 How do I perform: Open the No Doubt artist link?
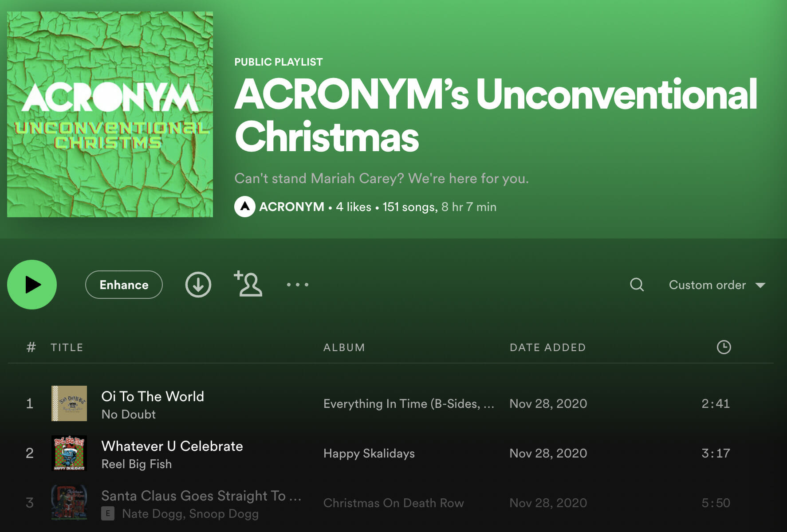pyautogui.click(x=129, y=414)
